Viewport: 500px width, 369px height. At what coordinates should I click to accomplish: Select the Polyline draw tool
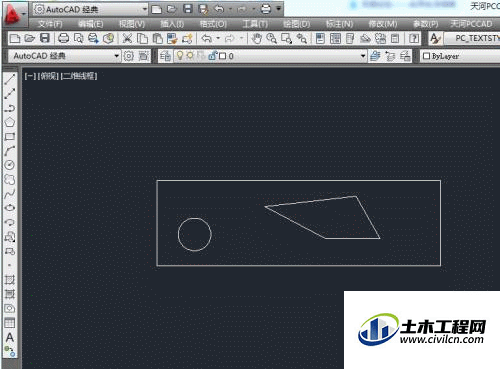tap(10, 108)
